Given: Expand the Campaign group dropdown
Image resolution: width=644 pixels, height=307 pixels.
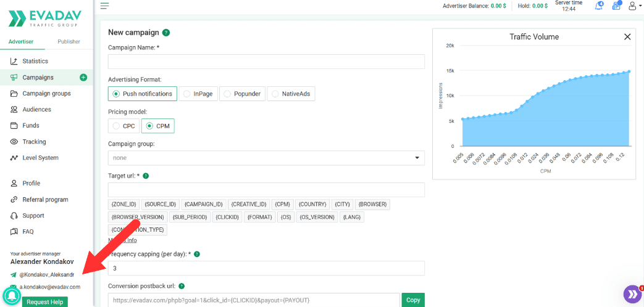Looking at the screenshot, I should tap(266, 158).
